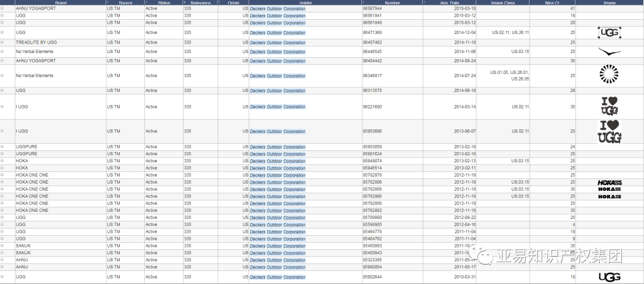644x284 pixels.
Task: Click application number 85782892
Action: [x=372, y=211]
